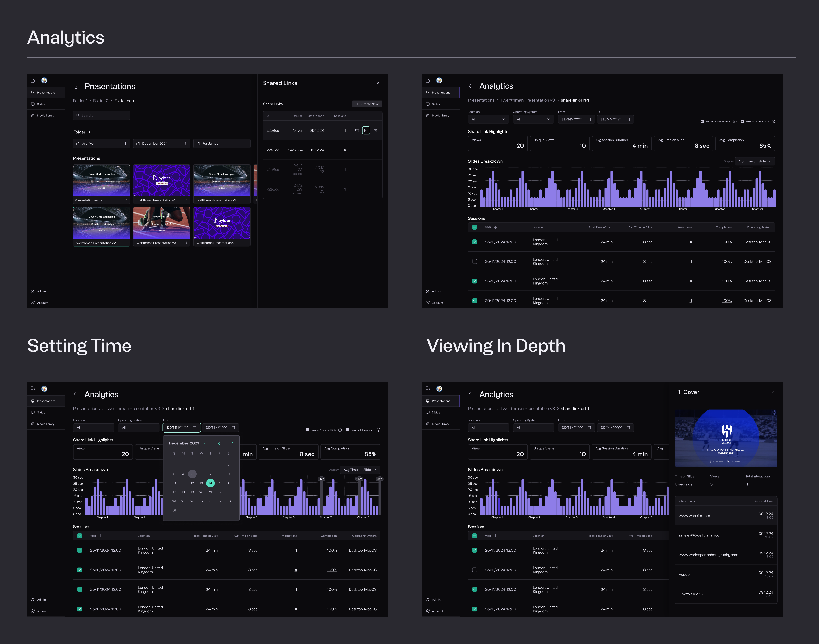Go to previous month in calendar popup
Viewport: 819px width, 644px height.
(x=219, y=443)
